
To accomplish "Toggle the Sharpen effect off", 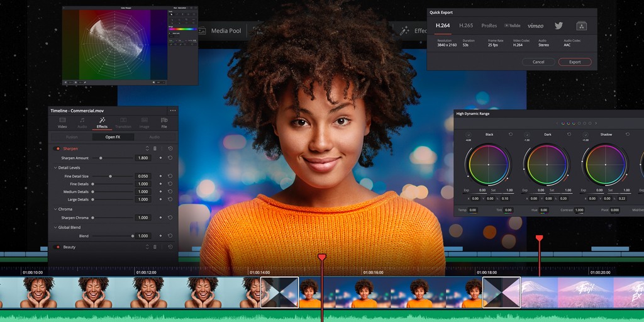I will coord(56,148).
